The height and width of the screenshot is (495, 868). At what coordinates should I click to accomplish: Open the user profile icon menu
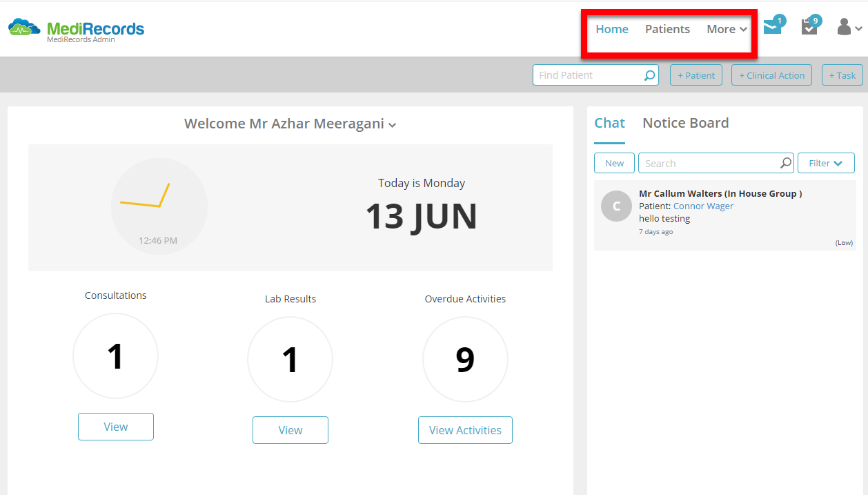pos(849,28)
